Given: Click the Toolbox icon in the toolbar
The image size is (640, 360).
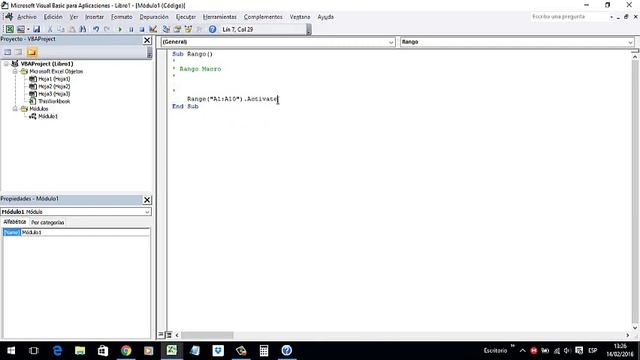Looking at the screenshot, I should pos(199,29).
